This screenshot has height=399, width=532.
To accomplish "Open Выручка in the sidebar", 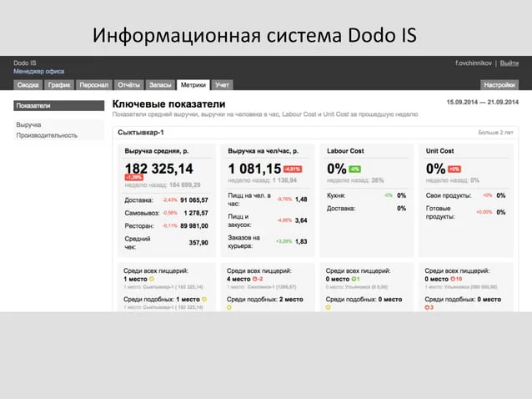I will (28, 124).
